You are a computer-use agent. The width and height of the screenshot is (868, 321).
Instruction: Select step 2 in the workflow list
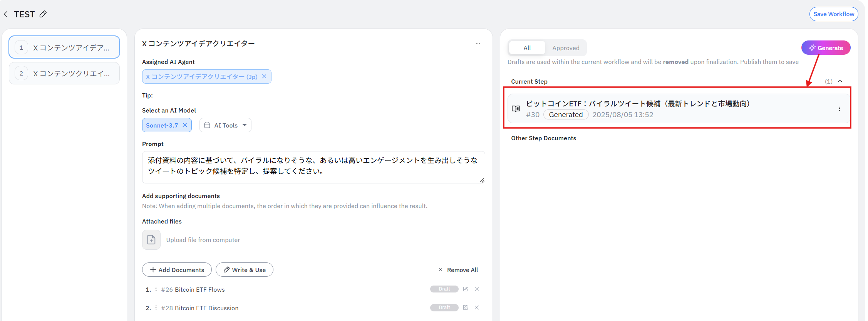point(64,73)
